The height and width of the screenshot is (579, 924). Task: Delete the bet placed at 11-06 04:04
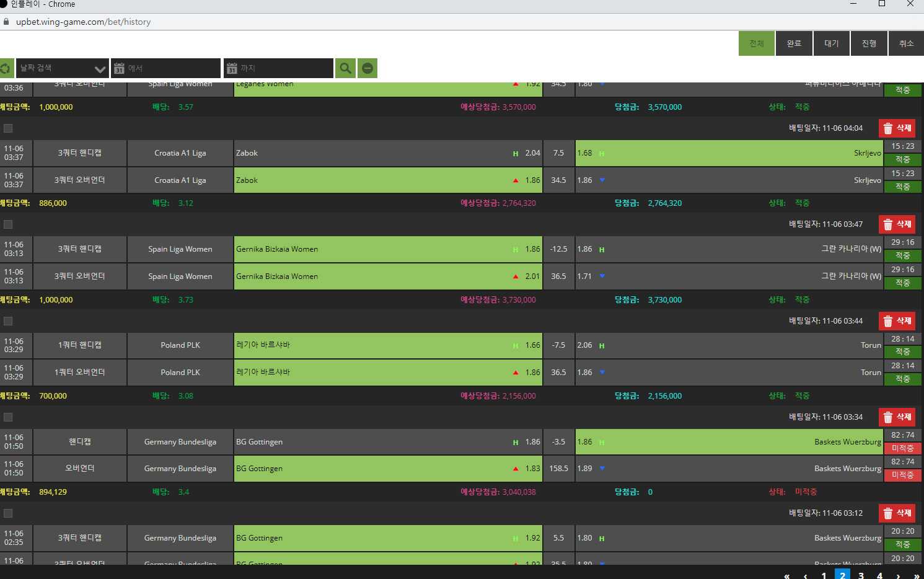click(x=897, y=128)
